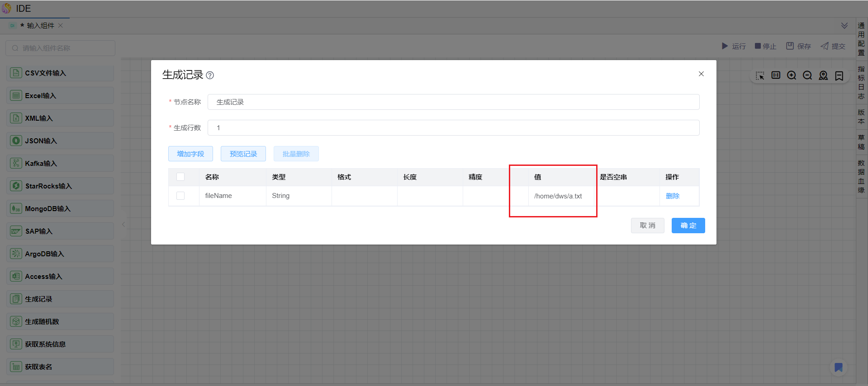Click the 增加字段 button
Image resolution: width=868 pixels, height=386 pixels.
click(x=190, y=154)
